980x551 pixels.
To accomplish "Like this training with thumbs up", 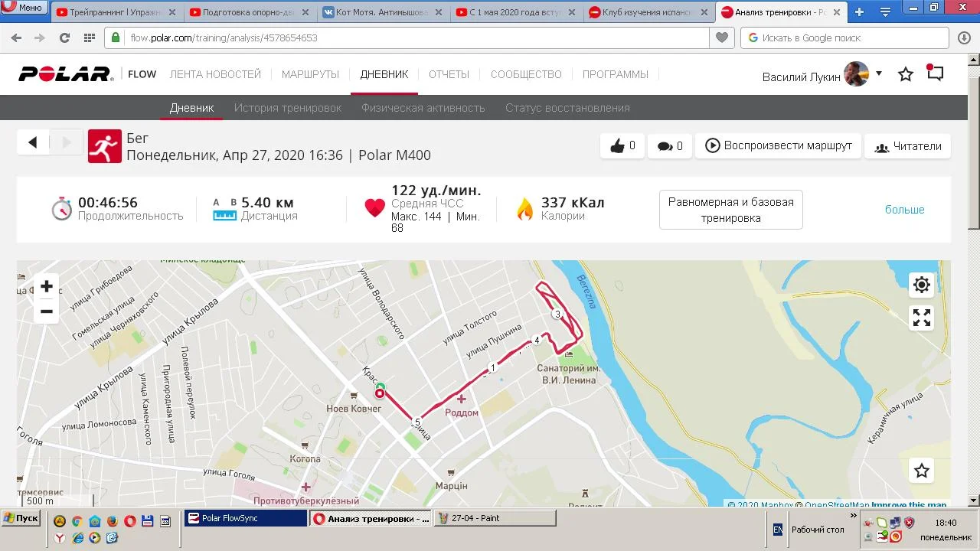I will click(622, 145).
